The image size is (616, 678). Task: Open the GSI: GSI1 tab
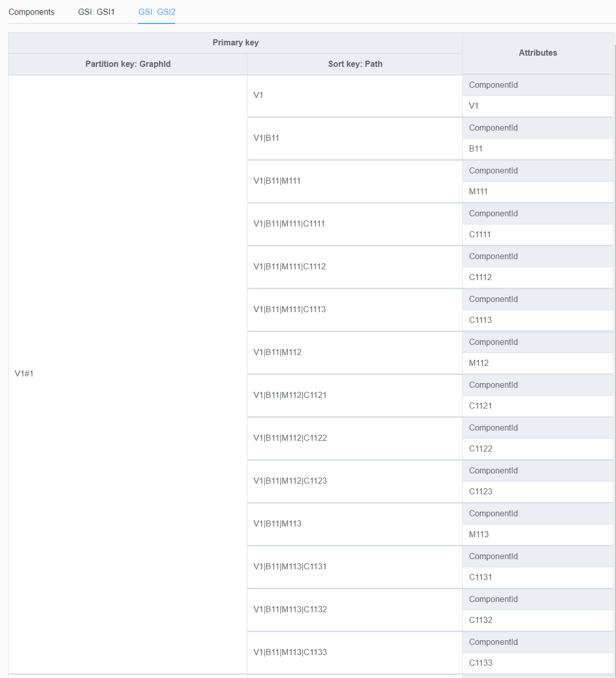pos(96,12)
